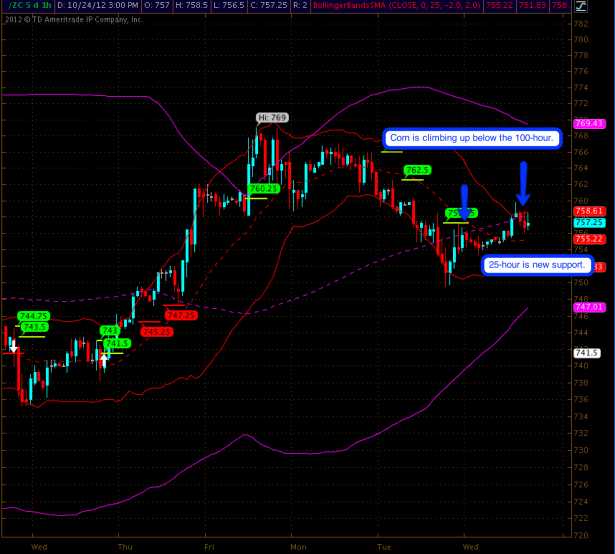This screenshot has height=554, width=615.
Task: Click the red 745.25 price label
Action: tap(156, 332)
